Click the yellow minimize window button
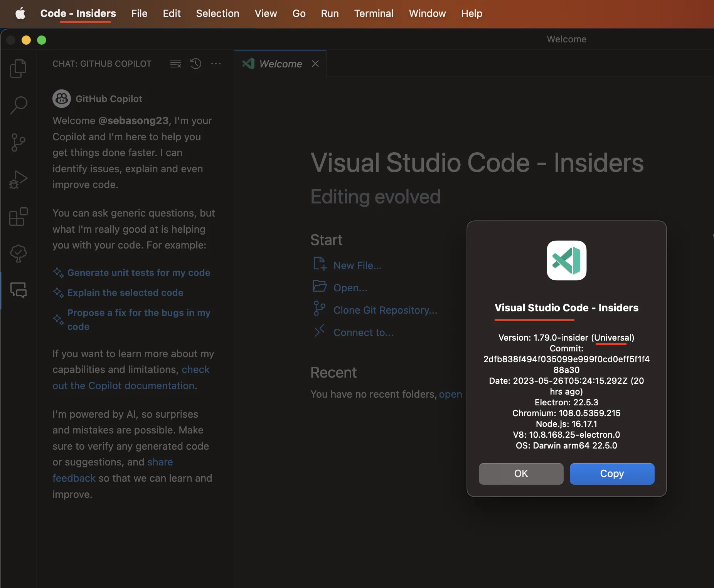The height and width of the screenshot is (588, 714). pyautogui.click(x=26, y=40)
